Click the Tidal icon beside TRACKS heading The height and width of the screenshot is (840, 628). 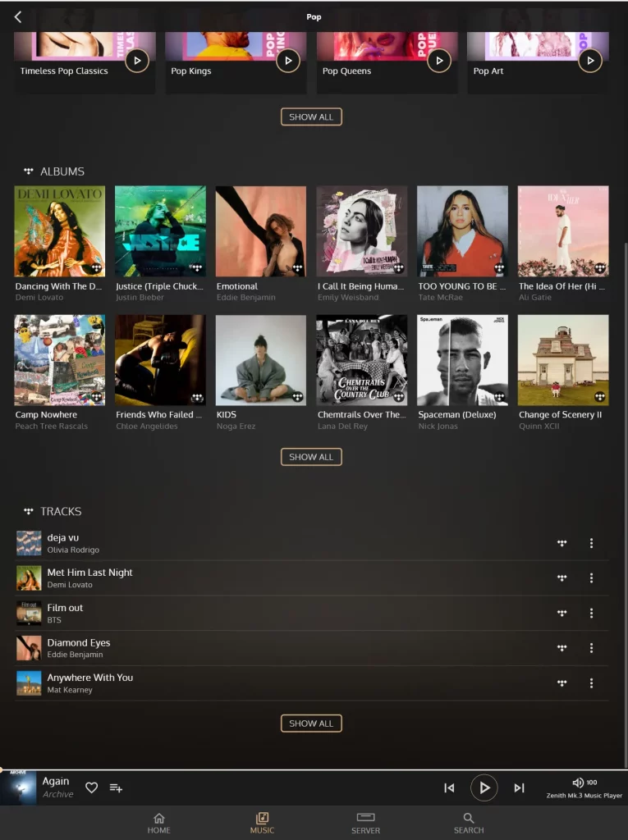click(29, 512)
